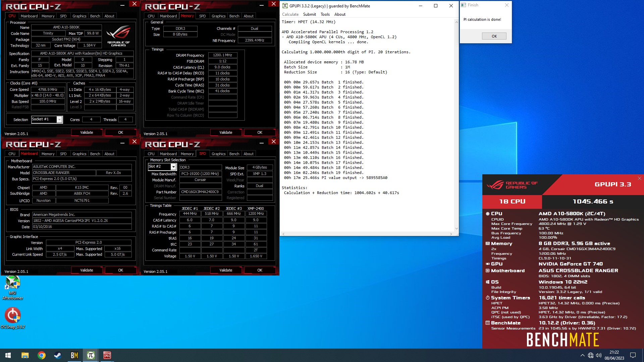Open Steam from taskbar
Screen dimensions: 644x362
tap(58, 355)
